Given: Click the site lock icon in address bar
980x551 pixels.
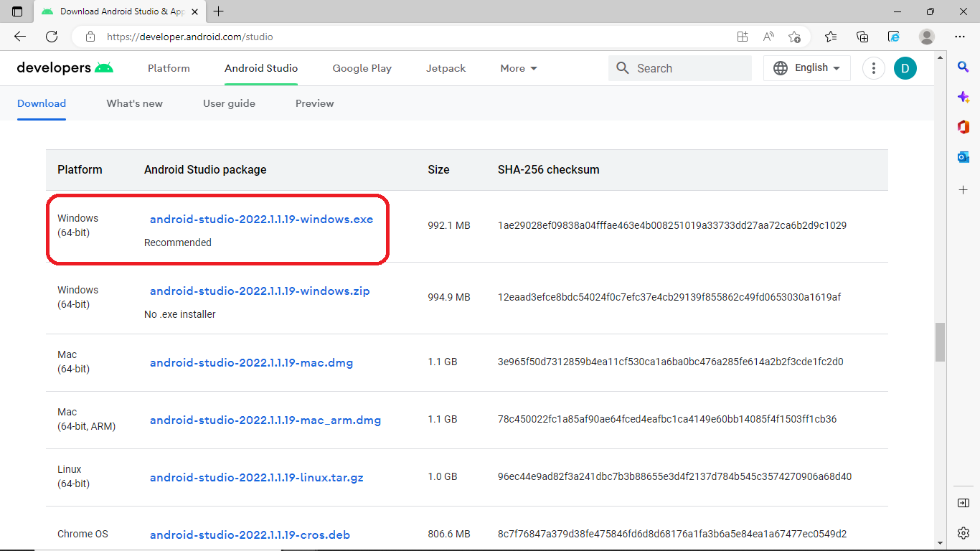Looking at the screenshot, I should (90, 37).
